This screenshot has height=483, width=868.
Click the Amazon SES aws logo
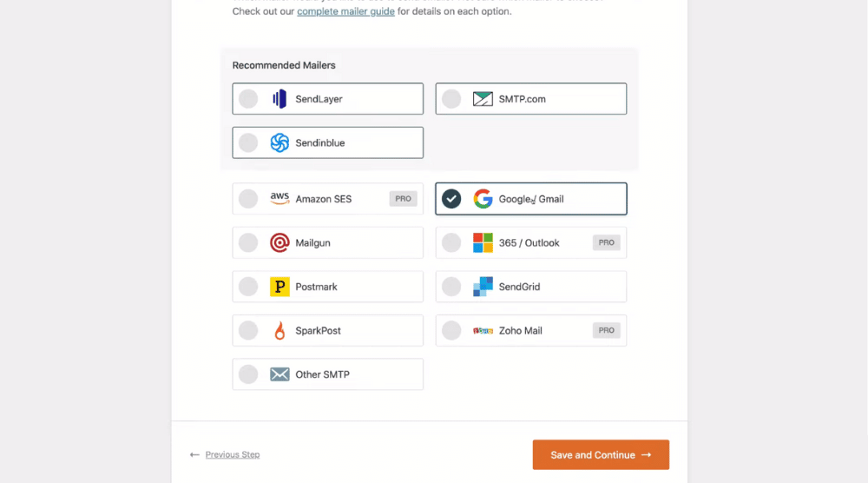(279, 198)
